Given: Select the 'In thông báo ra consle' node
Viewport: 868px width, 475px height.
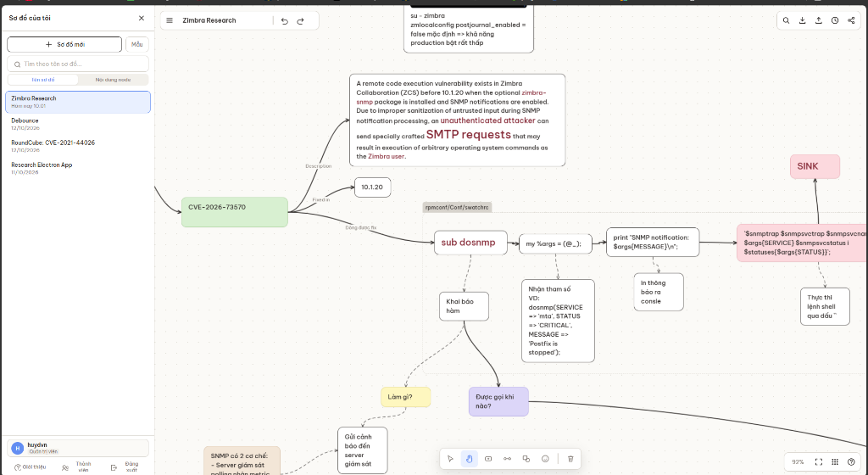Looking at the screenshot, I should [x=658, y=292].
